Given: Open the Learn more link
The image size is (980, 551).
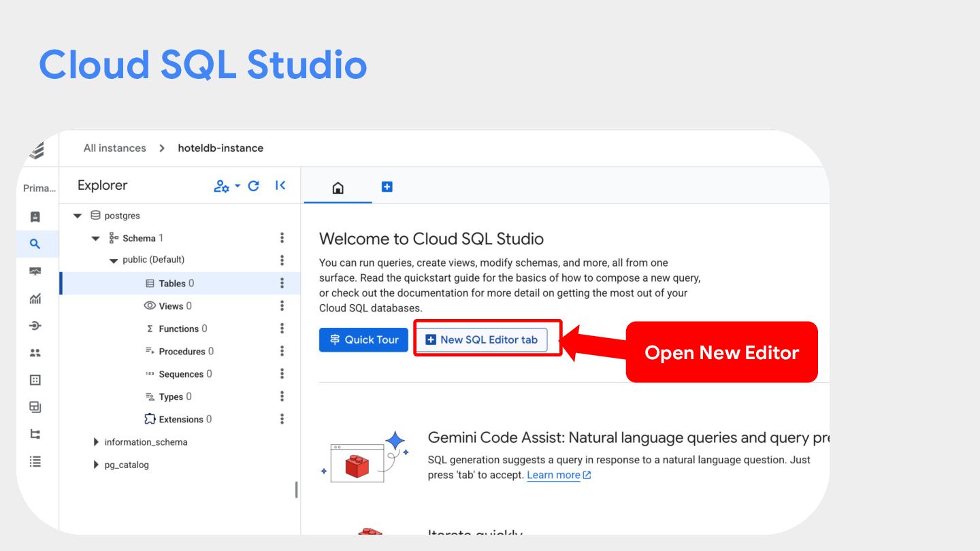Looking at the screenshot, I should click(559, 475).
